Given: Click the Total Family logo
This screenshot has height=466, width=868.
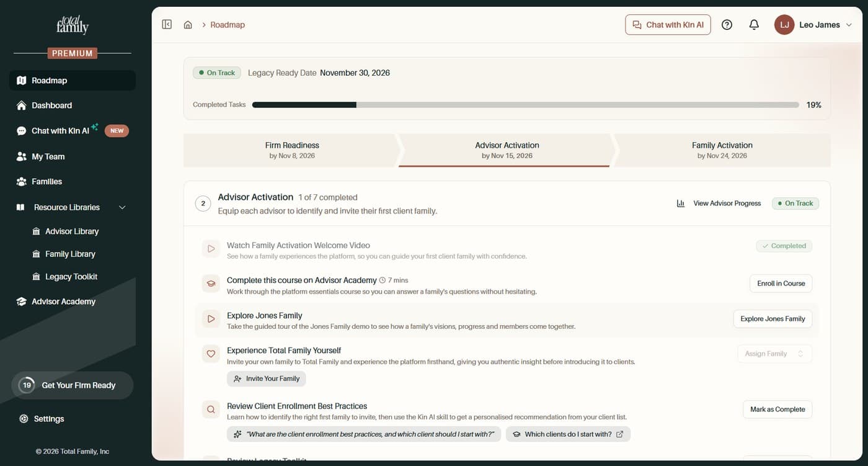Looking at the screenshot, I should tap(73, 25).
